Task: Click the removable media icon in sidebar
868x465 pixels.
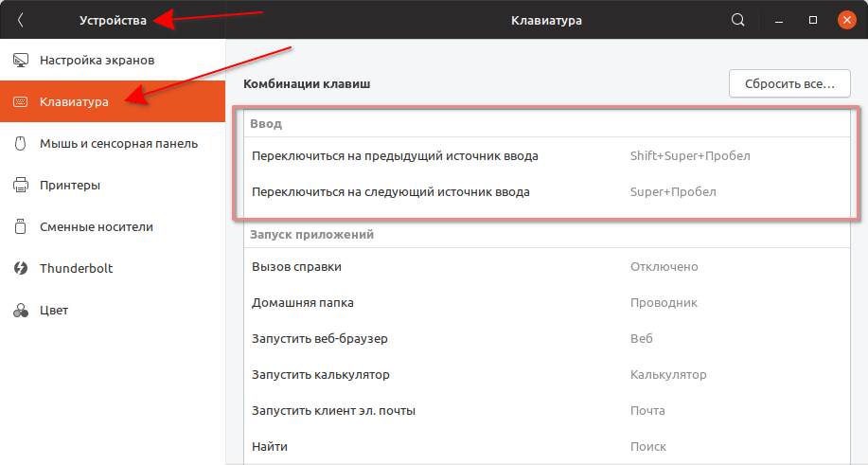Action: tap(20, 227)
